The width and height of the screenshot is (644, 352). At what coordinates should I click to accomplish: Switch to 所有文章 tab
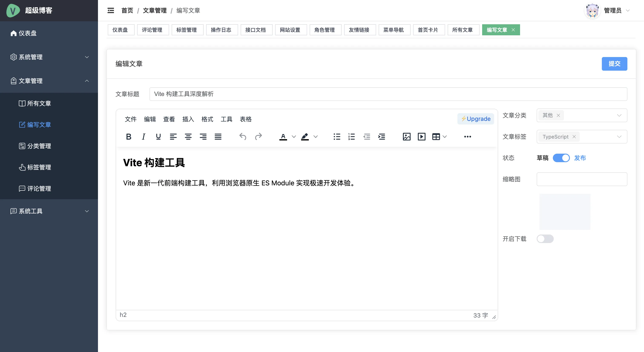click(463, 30)
